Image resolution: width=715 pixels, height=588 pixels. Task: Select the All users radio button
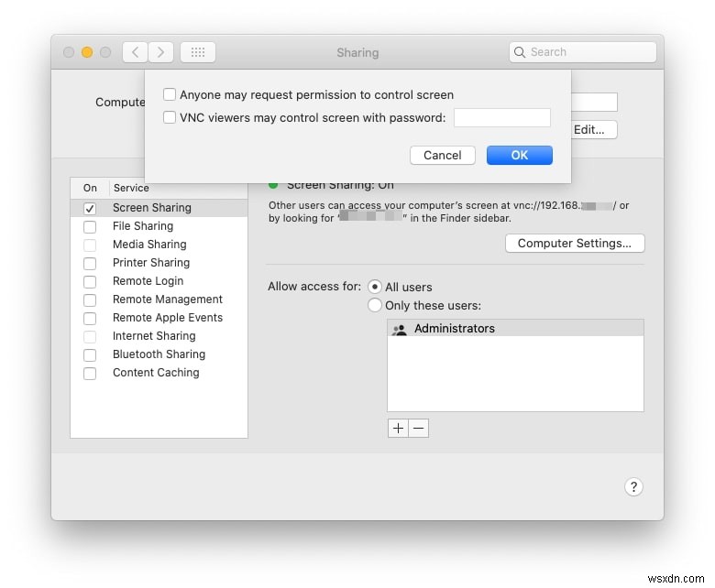point(374,287)
